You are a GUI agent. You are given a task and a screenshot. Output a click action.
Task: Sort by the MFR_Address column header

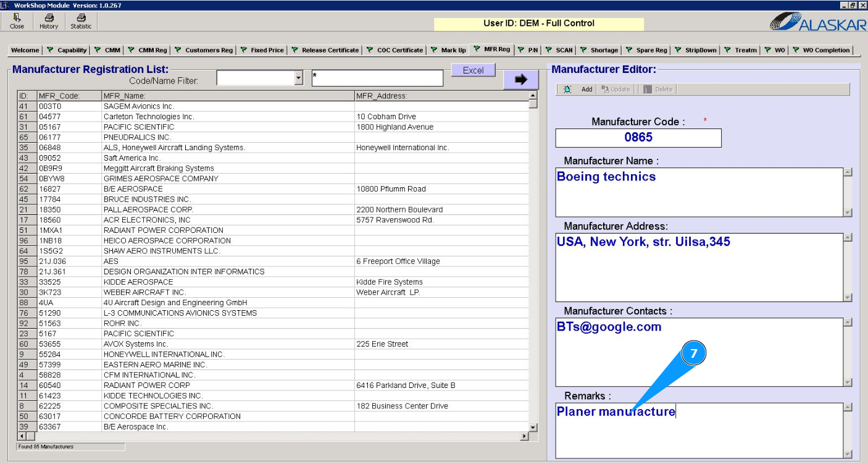click(x=441, y=96)
